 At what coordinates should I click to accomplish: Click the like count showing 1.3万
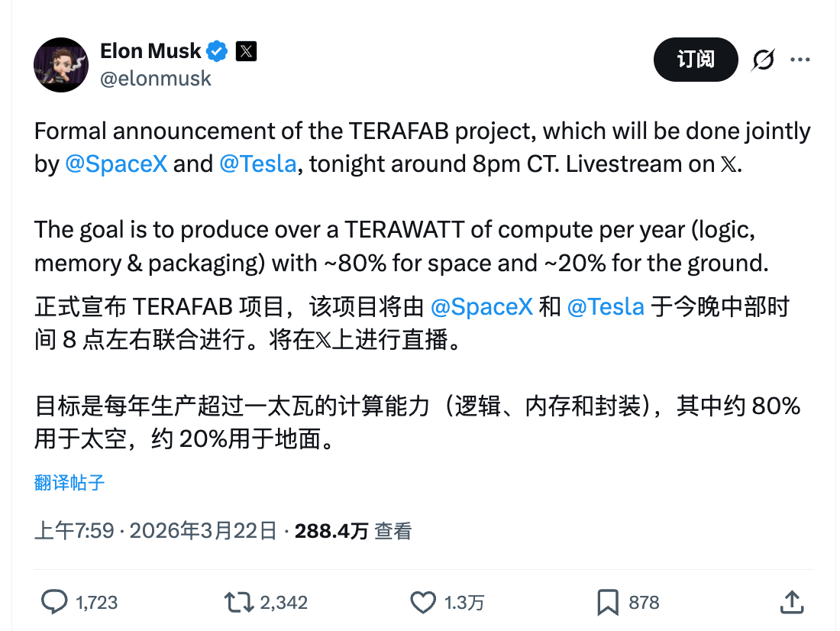tap(461, 603)
